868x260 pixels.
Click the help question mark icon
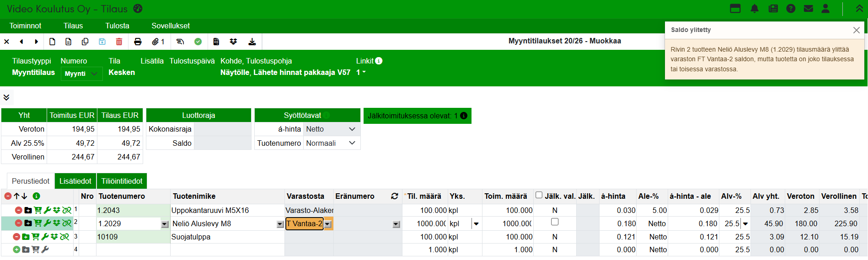click(791, 9)
